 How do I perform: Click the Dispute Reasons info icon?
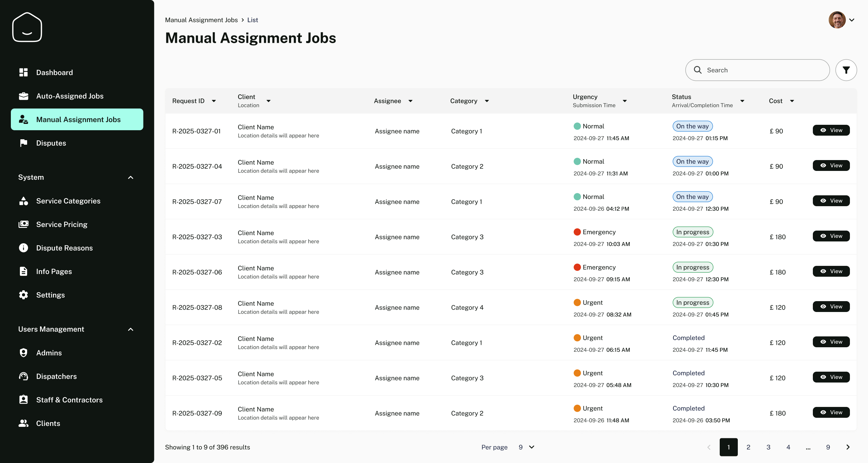tap(23, 248)
